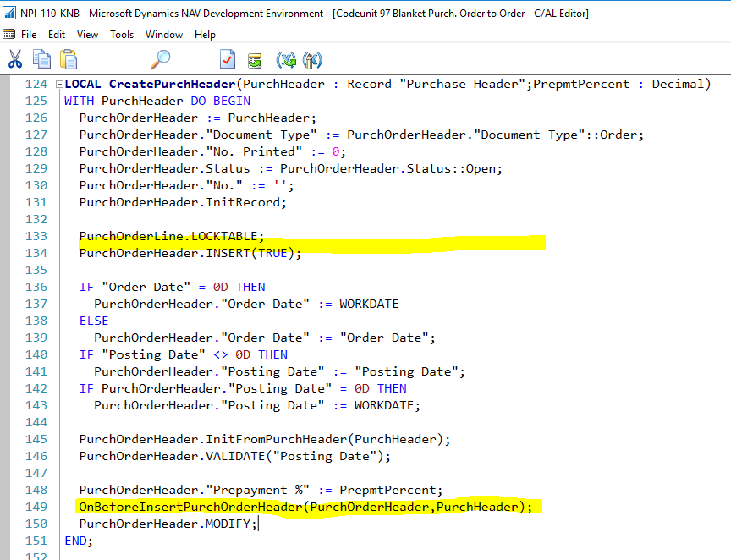Click the pencil with arrows toolbar icon
731x560 pixels.
[x=311, y=59]
